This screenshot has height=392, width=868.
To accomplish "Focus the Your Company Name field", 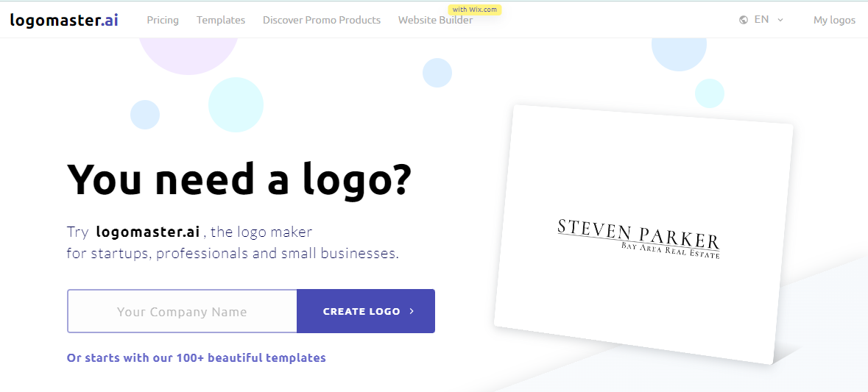I will (x=182, y=311).
